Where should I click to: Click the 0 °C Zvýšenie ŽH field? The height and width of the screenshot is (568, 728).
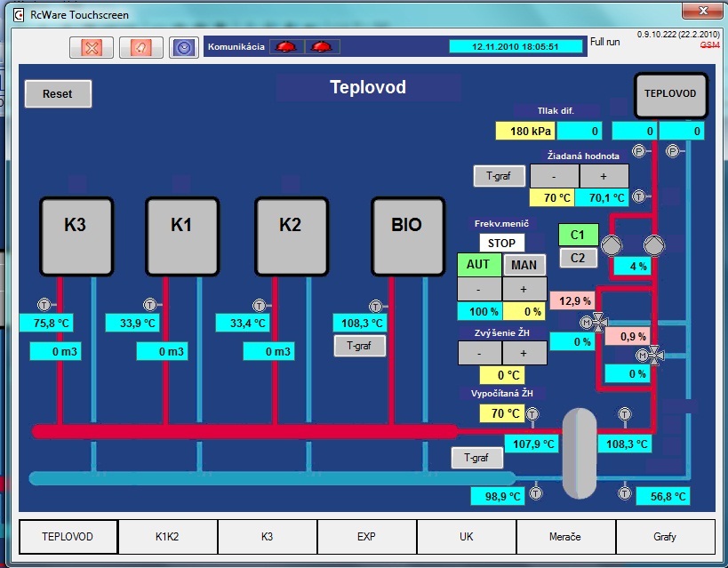tap(502, 375)
